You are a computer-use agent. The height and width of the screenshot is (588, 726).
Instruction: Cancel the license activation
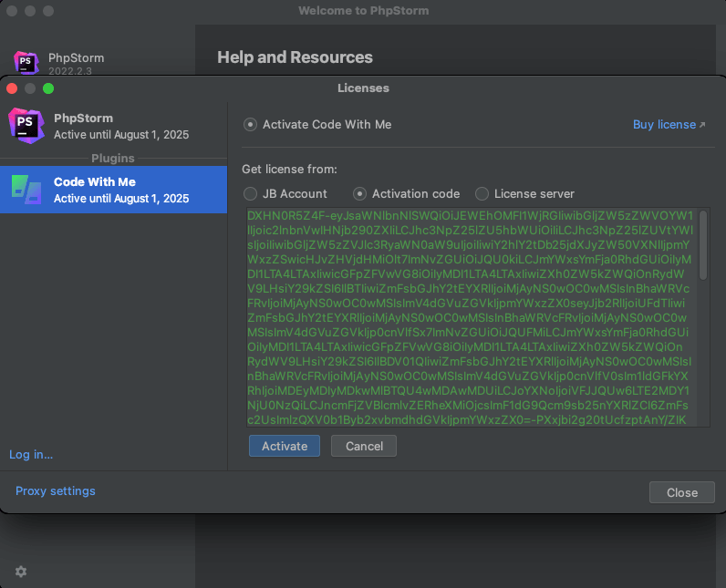point(364,446)
